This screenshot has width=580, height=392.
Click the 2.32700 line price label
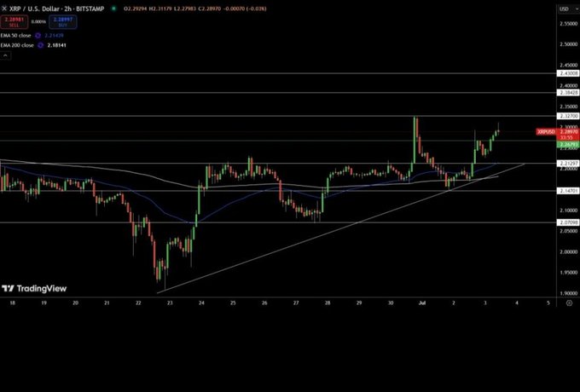tap(568, 116)
